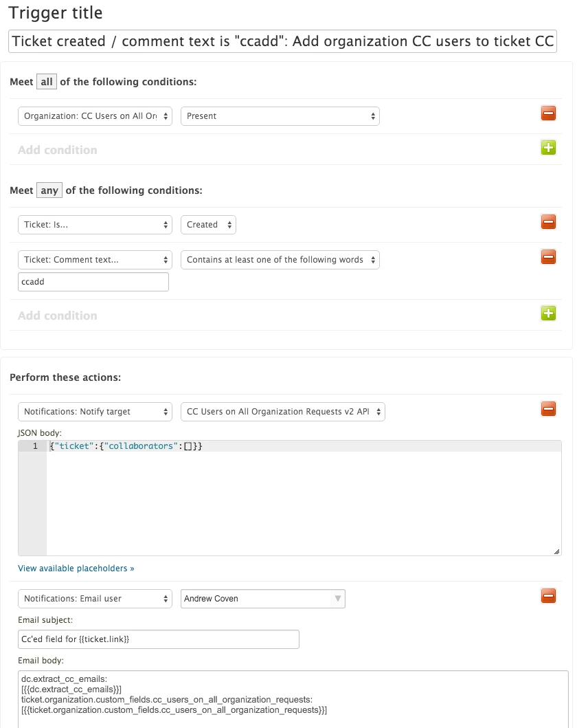
Task: Open Organization: CC Users condition dropdown
Action: coord(95,116)
